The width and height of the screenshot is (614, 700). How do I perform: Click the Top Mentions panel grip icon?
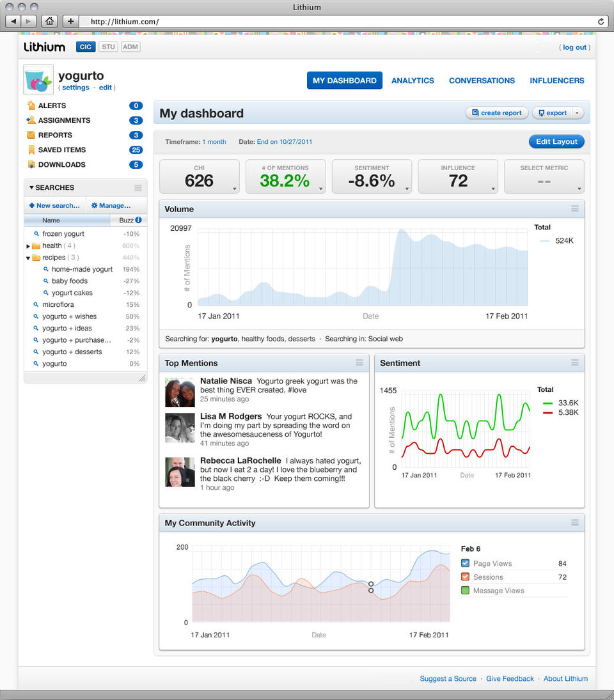pyautogui.click(x=359, y=363)
